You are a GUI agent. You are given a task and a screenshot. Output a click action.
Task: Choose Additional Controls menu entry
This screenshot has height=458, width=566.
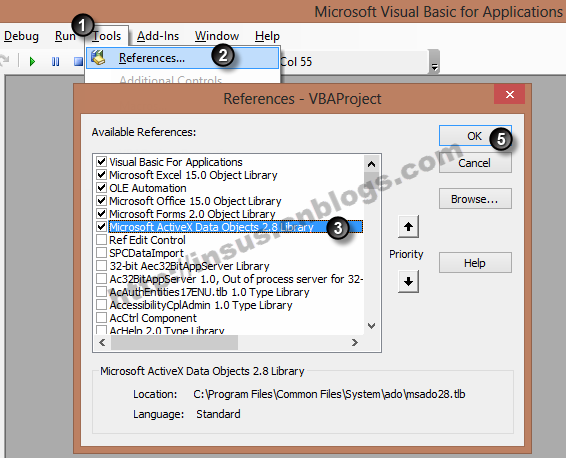[x=170, y=79]
